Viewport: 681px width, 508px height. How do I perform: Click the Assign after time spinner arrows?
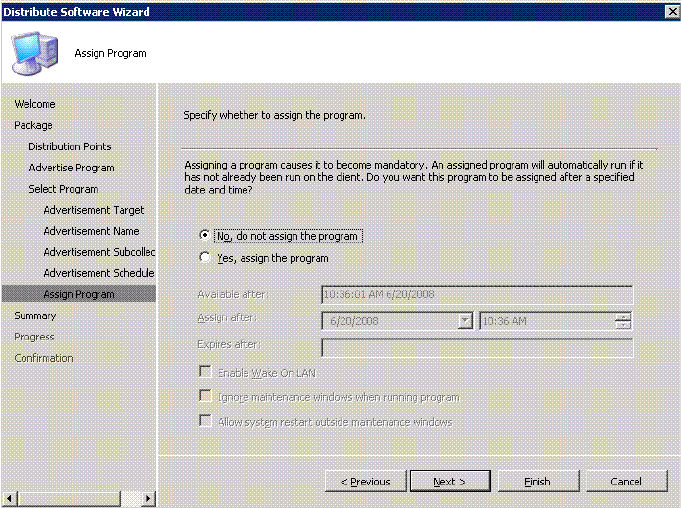[x=623, y=321]
